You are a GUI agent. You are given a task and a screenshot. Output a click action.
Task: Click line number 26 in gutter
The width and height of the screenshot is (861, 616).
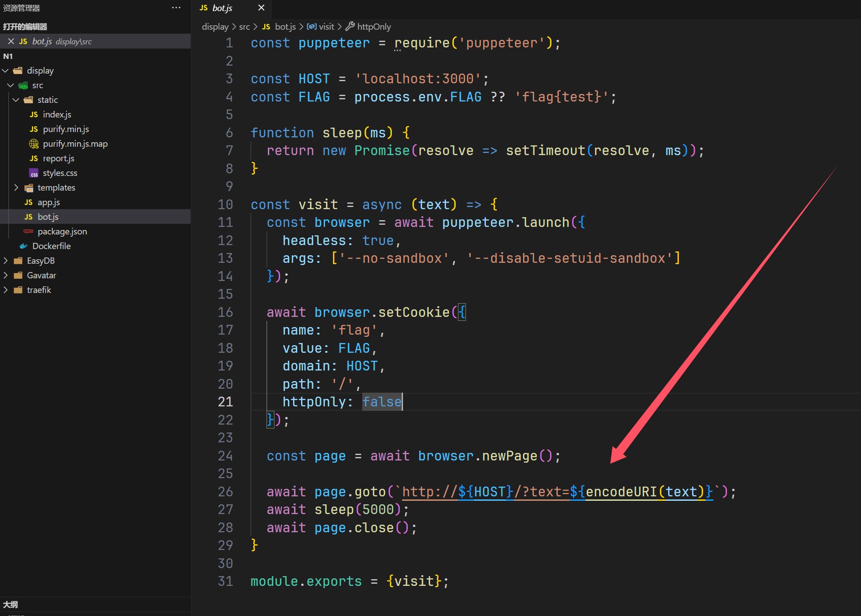click(x=225, y=491)
